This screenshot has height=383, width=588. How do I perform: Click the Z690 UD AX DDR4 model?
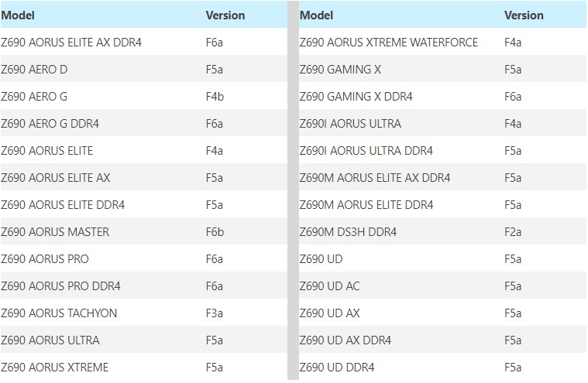[x=345, y=340]
